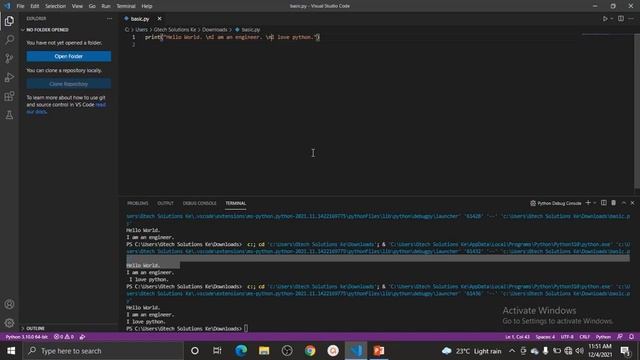Click the Windows taskbar search box

103,351
